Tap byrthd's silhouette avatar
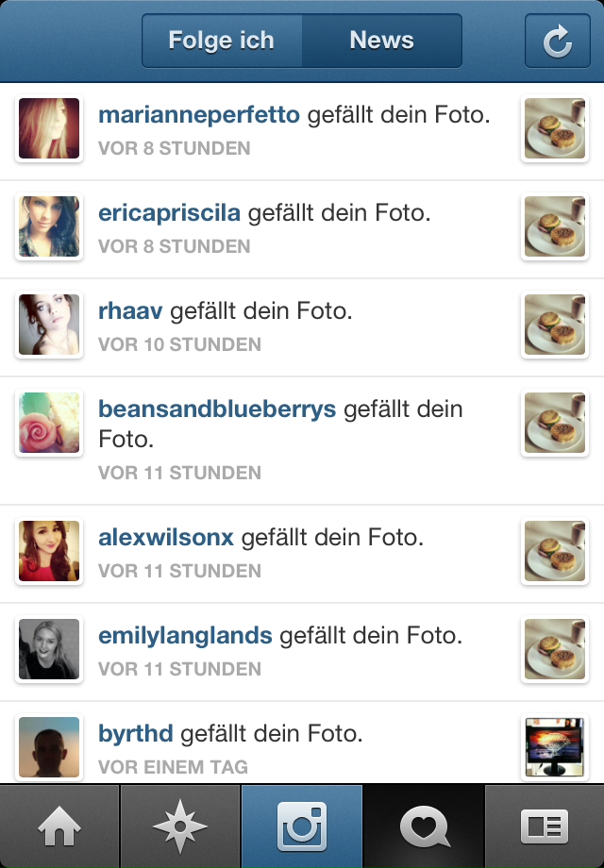 coord(49,747)
